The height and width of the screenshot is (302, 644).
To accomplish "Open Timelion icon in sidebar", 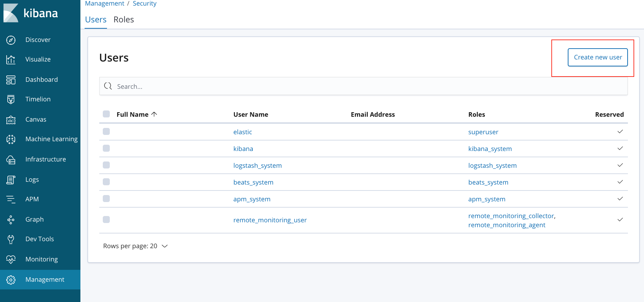I will click(x=11, y=100).
